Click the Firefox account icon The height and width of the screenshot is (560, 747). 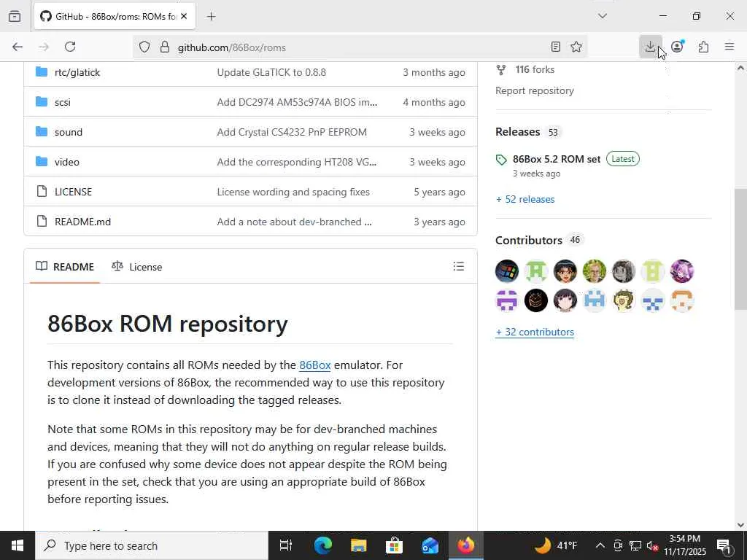(677, 47)
